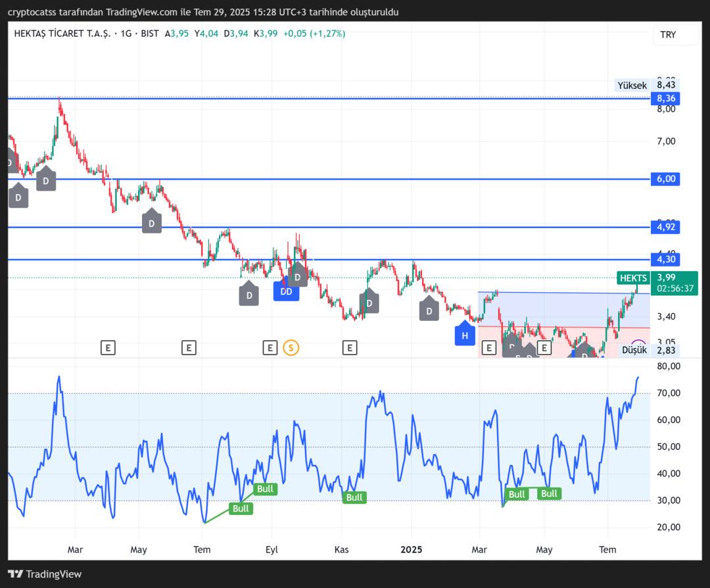Click the 2025 year label on the time axis
The image size is (710, 588).
click(x=411, y=549)
